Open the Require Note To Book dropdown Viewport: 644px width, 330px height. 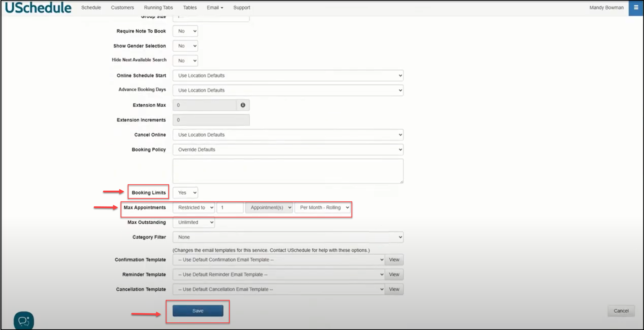click(x=185, y=31)
